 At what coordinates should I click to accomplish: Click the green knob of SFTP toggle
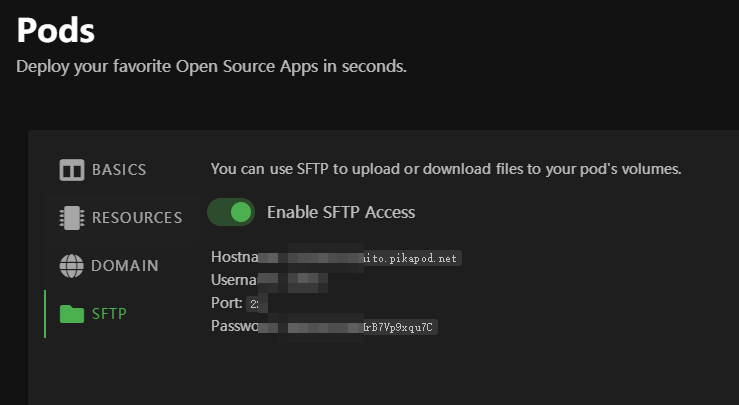coord(241,212)
